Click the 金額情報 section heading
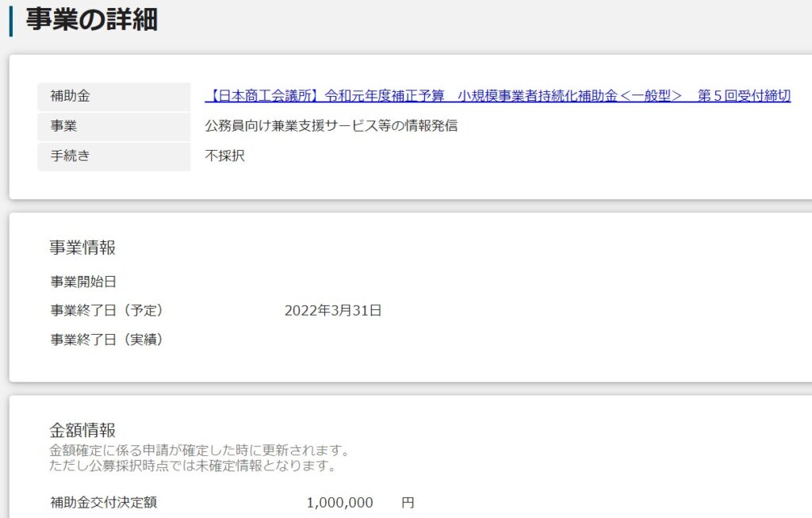Image resolution: width=812 pixels, height=518 pixels. [x=82, y=430]
